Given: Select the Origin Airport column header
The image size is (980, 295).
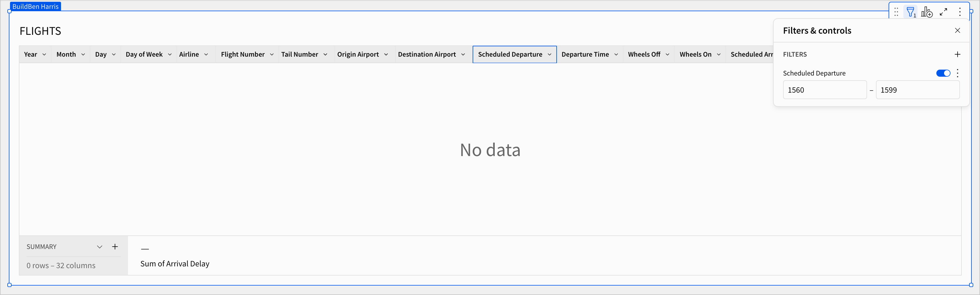Looking at the screenshot, I should 358,55.
